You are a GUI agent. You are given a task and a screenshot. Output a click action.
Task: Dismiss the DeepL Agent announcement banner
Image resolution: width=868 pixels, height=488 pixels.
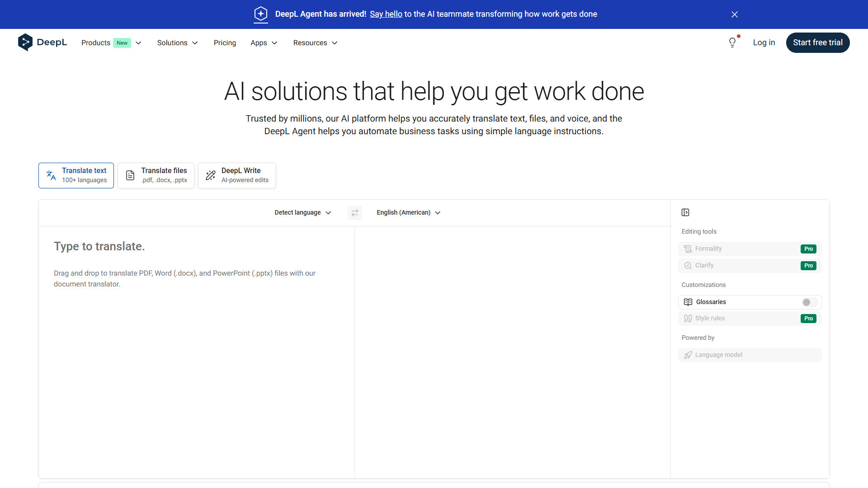734,14
